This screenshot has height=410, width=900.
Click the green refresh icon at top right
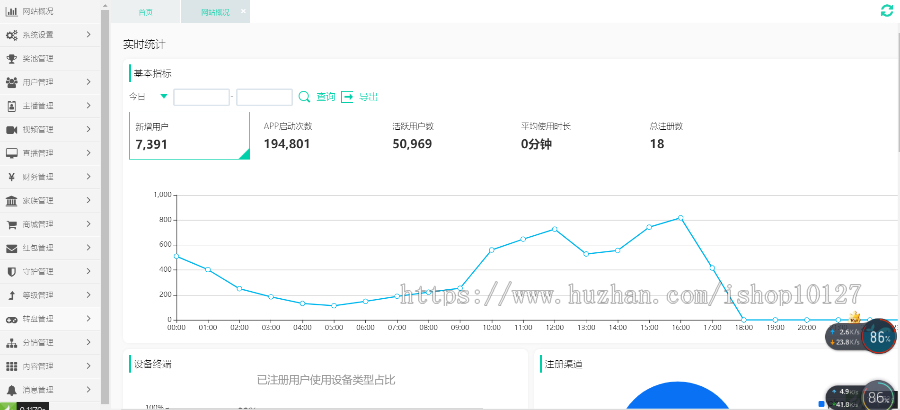(x=887, y=10)
